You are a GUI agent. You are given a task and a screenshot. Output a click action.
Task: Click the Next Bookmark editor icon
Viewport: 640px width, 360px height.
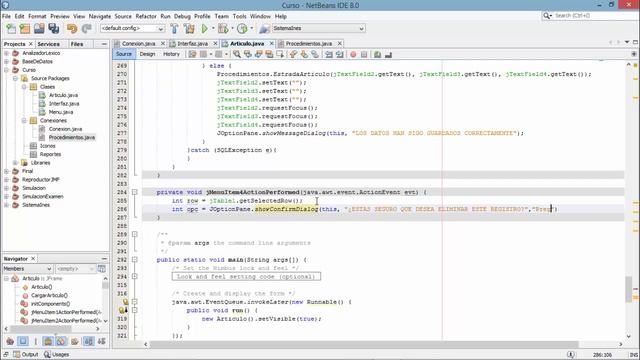pos(304,54)
